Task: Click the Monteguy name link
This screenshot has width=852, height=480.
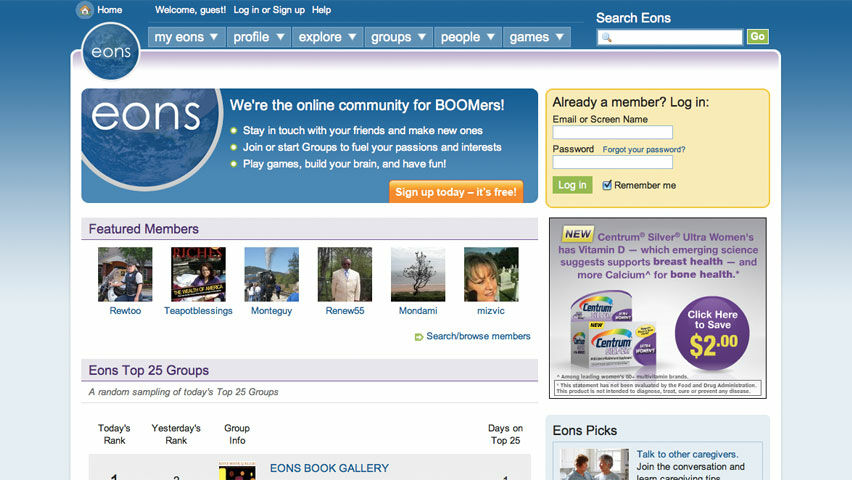Action: pos(272,311)
